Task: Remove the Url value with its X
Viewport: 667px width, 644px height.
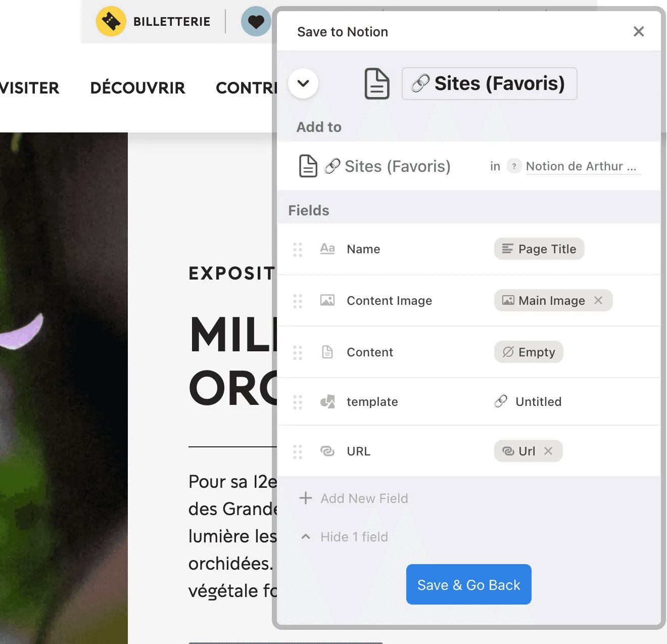Action: (548, 451)
